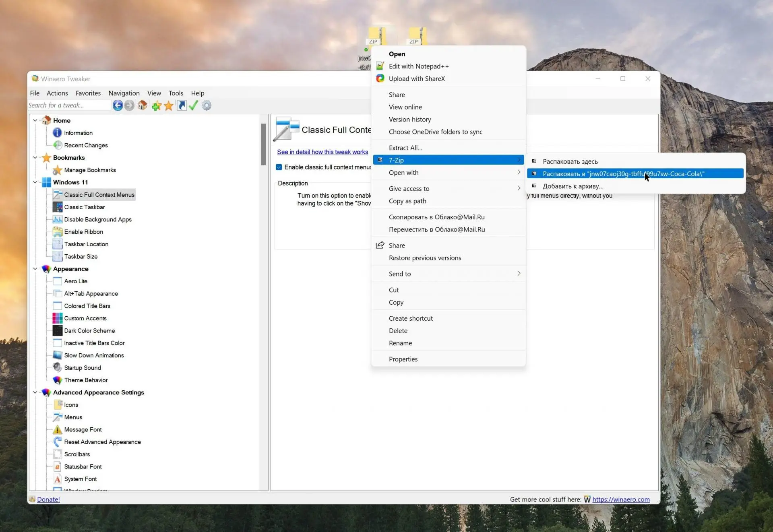
Task: Click the Donate! link
Action: (x=48, y=499)
